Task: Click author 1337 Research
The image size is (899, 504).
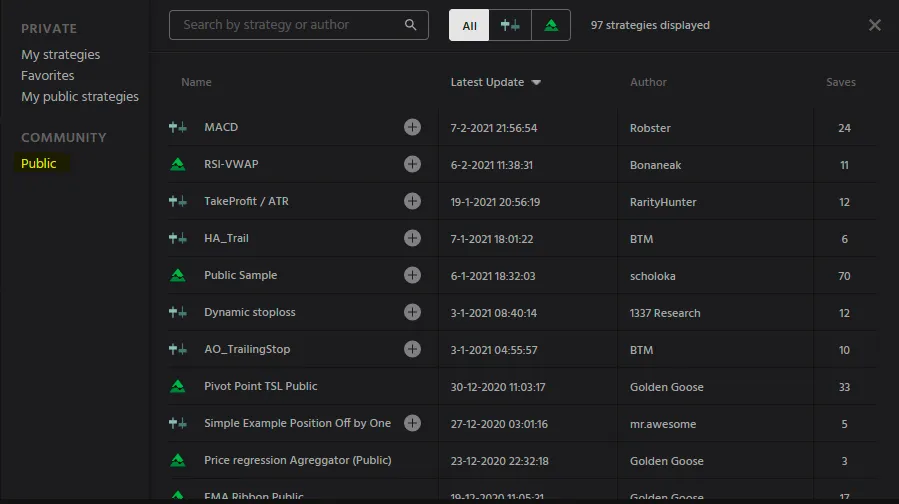Action: [665, 313]
